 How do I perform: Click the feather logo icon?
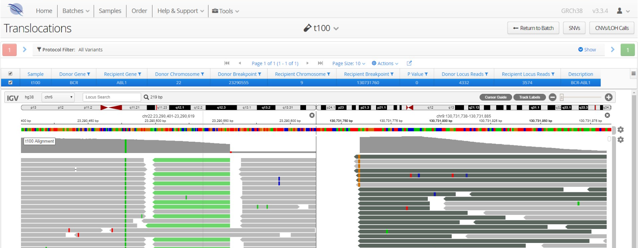pyautogui.click(x=16, y=9)
